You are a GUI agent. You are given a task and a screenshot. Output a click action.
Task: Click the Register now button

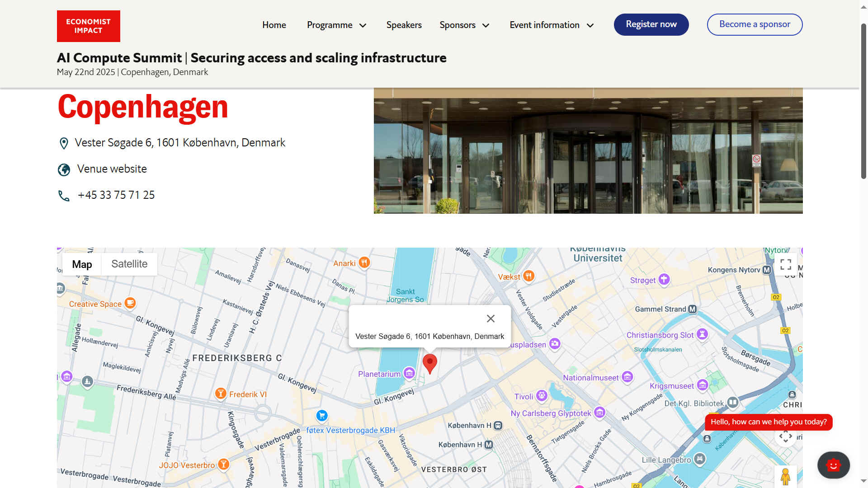click(x=651, y=24)
